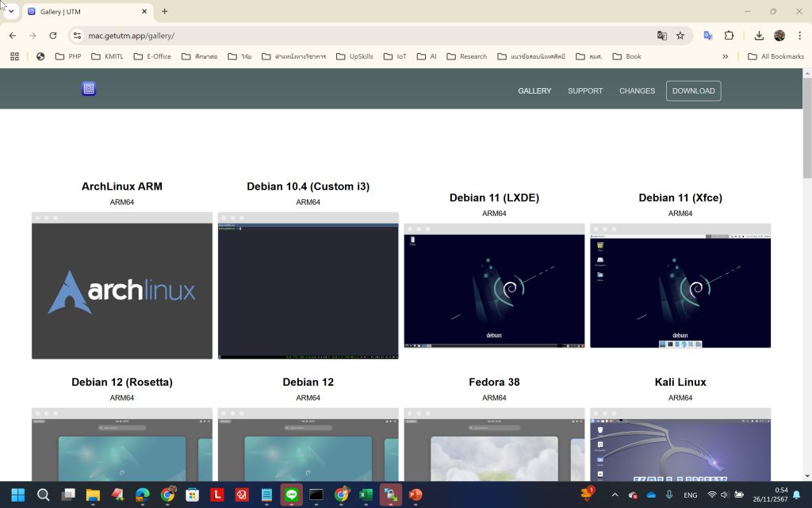Open the PHP bookmarks folder
The width and height of the screenshot is (812, 508).
(x=68, y=56)
